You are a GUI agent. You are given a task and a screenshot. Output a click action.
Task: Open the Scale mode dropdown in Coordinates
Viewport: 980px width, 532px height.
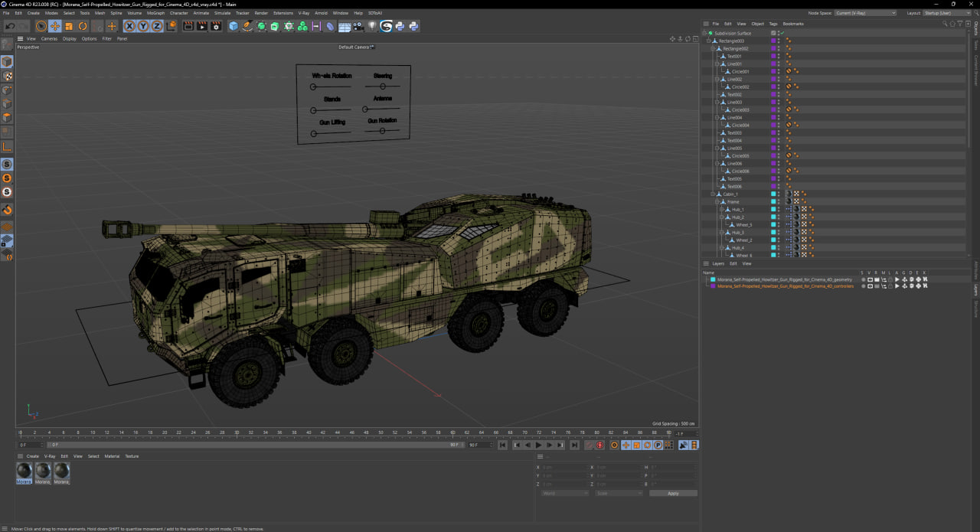[619, 493]
